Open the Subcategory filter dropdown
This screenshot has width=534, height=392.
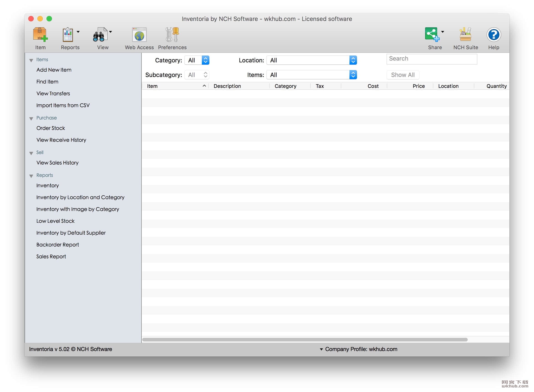pos(197,75)
